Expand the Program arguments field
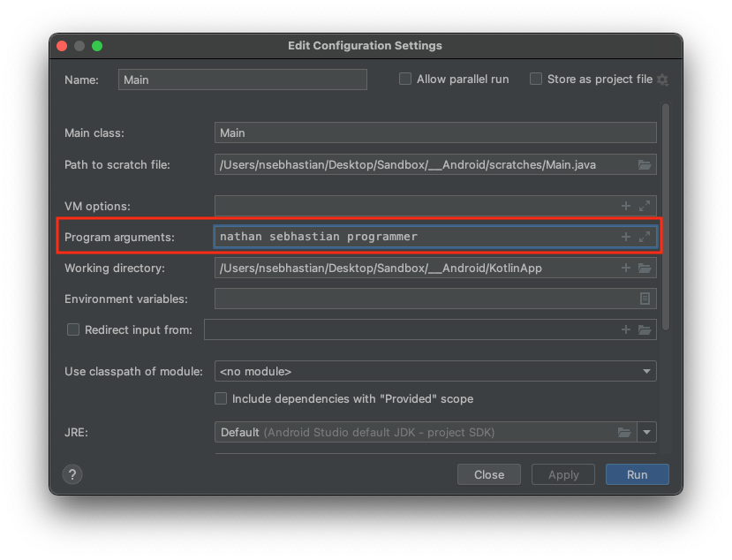The image size is (732, 560). pos(645,237)
